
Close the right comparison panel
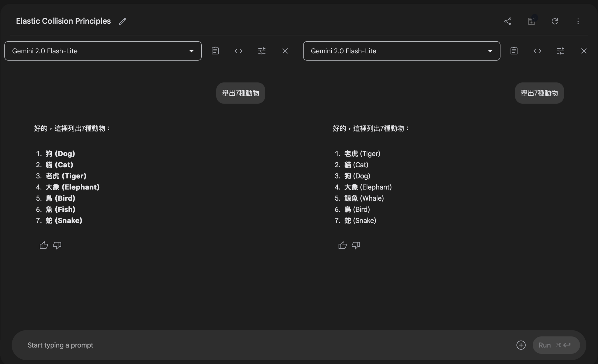click(x=584, y=51)
